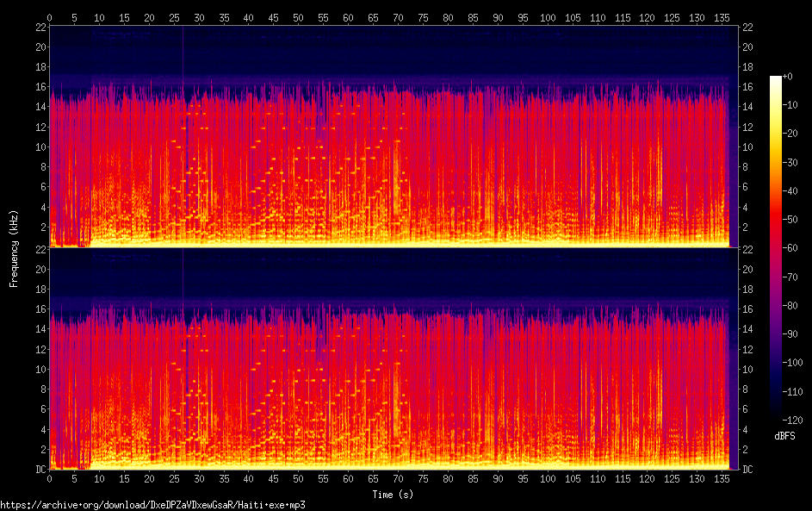Image resolution: width=812 pixels, height=511 pixels.
Task: Click the dBFS label under color scale
Action: 784,436
